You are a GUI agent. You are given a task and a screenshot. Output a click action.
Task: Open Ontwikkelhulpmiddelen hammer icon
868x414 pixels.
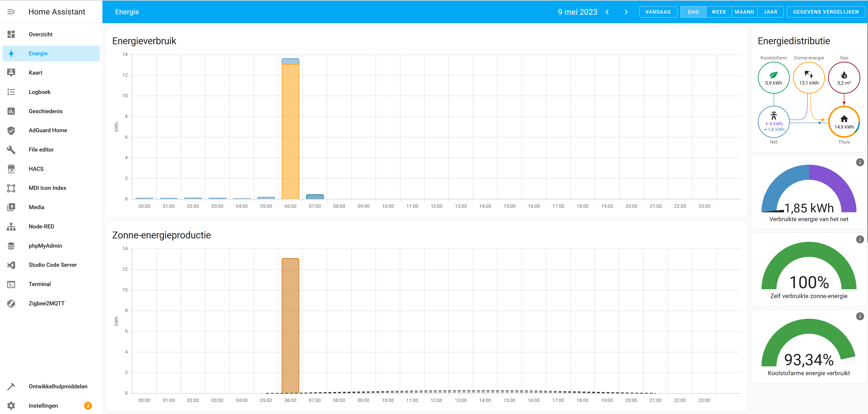tap(11, 386)
